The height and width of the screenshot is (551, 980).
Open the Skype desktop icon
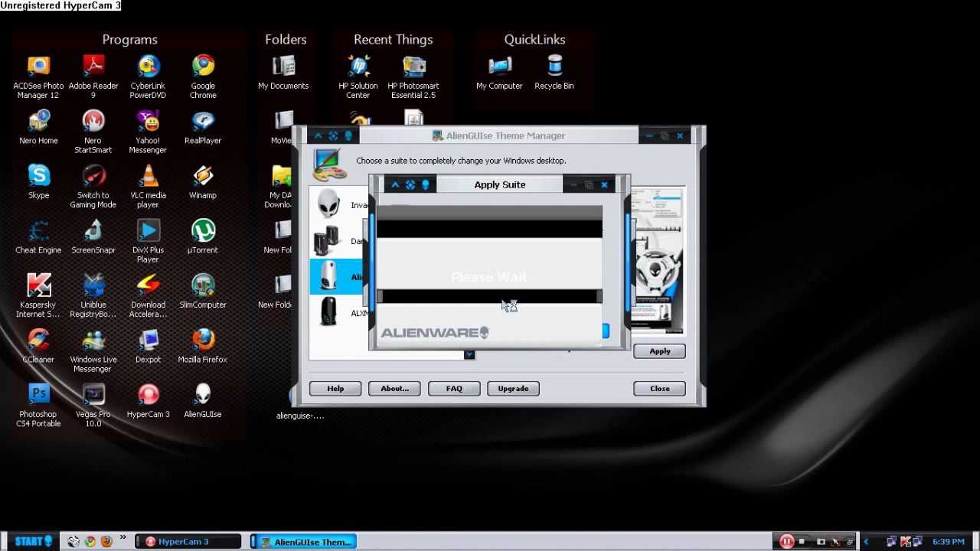click(x=38, y=182)
